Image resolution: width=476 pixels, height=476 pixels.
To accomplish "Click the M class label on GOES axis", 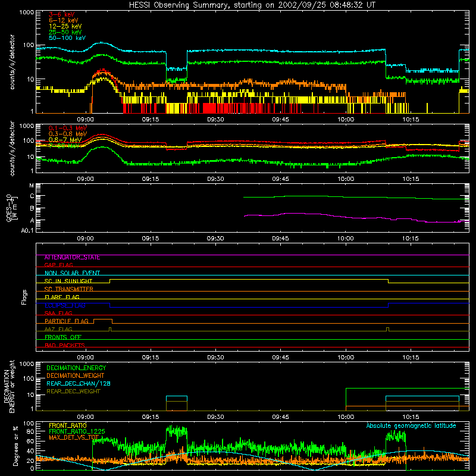I will [32, 185].
